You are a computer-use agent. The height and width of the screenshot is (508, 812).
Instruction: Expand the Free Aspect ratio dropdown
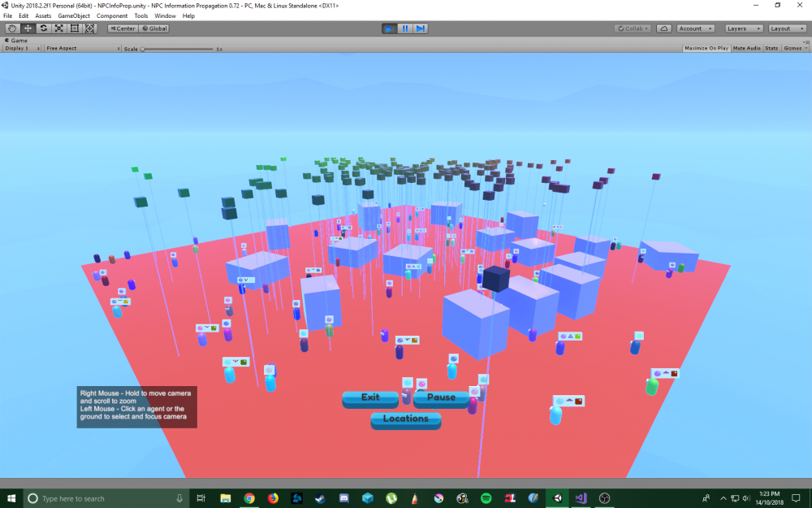81,48
